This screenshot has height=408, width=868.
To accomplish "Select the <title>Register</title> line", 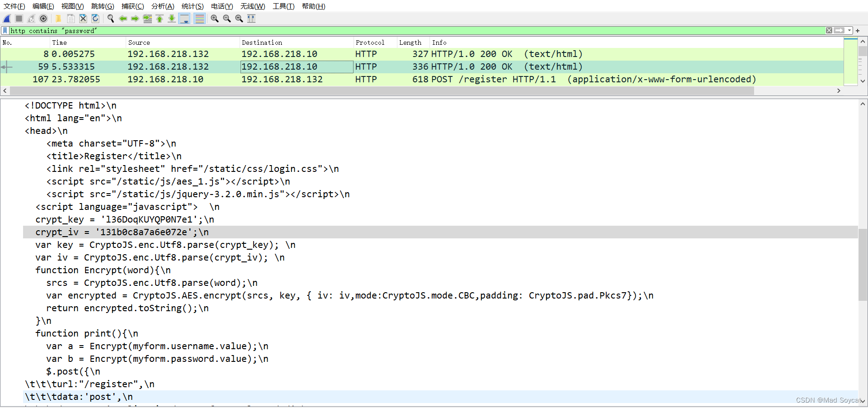I will (441, 156).
